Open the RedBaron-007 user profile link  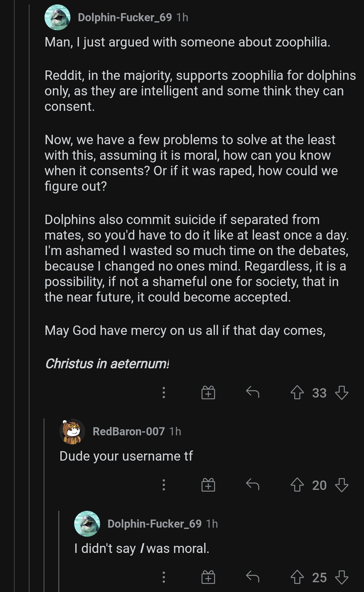tap(128, 431)
